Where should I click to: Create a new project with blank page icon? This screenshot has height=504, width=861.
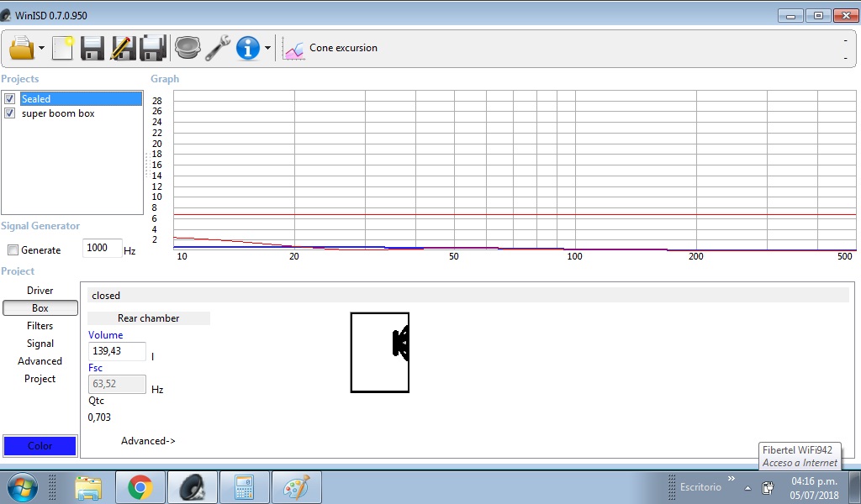62,48
